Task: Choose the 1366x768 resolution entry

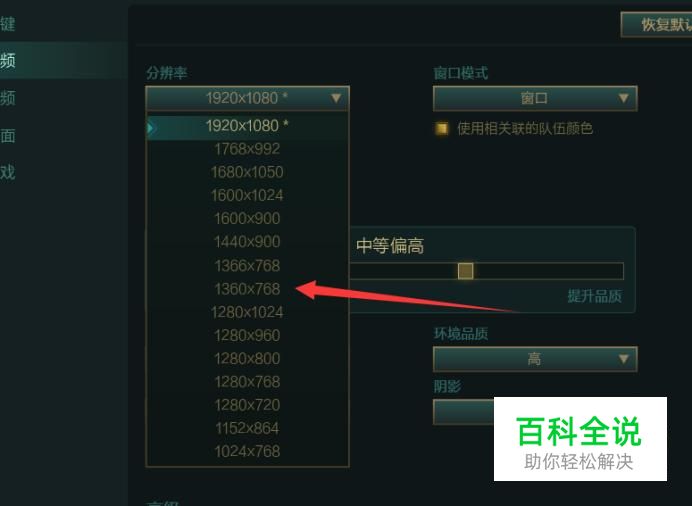Action: pos(247,266)
